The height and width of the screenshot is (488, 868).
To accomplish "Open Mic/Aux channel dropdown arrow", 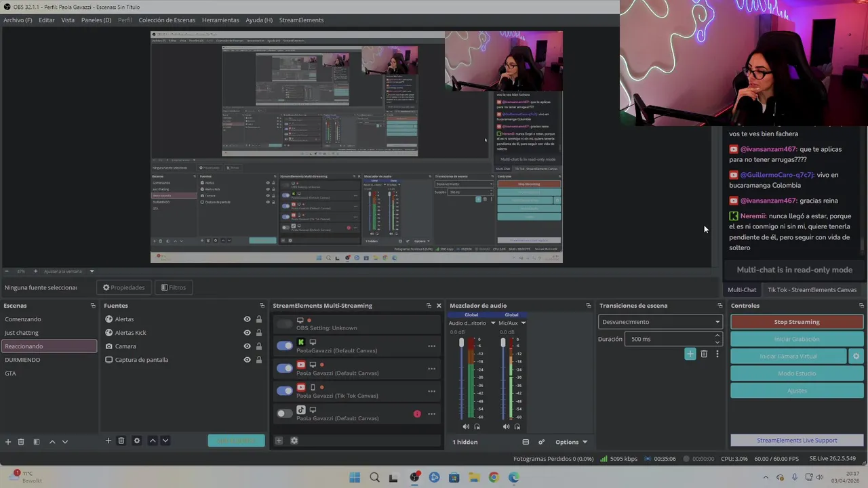I will [x=523, y=323].
